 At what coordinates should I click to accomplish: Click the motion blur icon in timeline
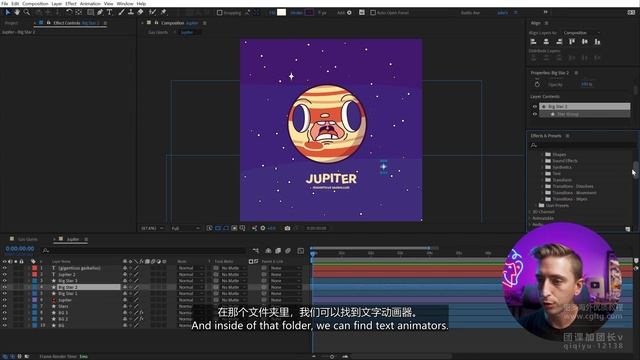point(288,251)
